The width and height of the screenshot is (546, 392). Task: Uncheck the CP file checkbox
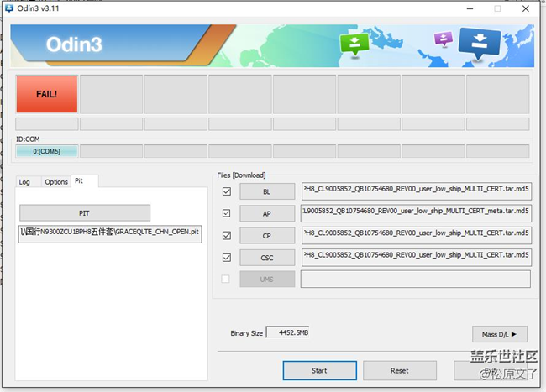tap(225, 235)
